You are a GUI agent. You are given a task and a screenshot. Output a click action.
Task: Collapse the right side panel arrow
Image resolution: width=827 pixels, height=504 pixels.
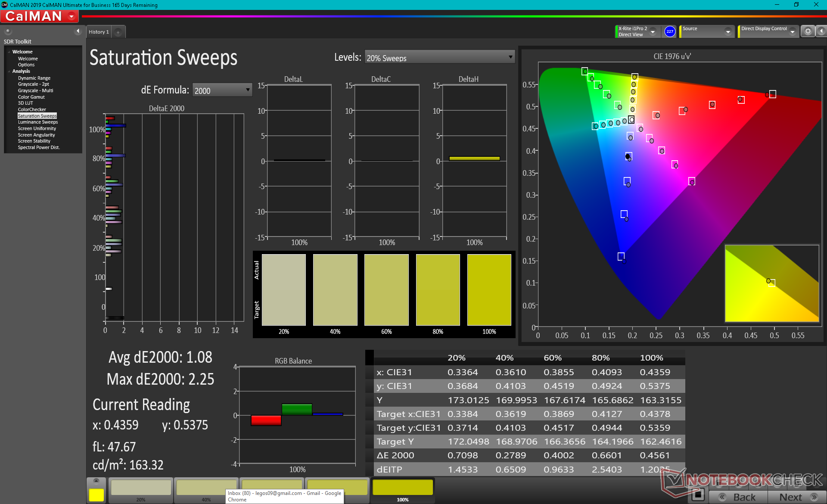821,31
